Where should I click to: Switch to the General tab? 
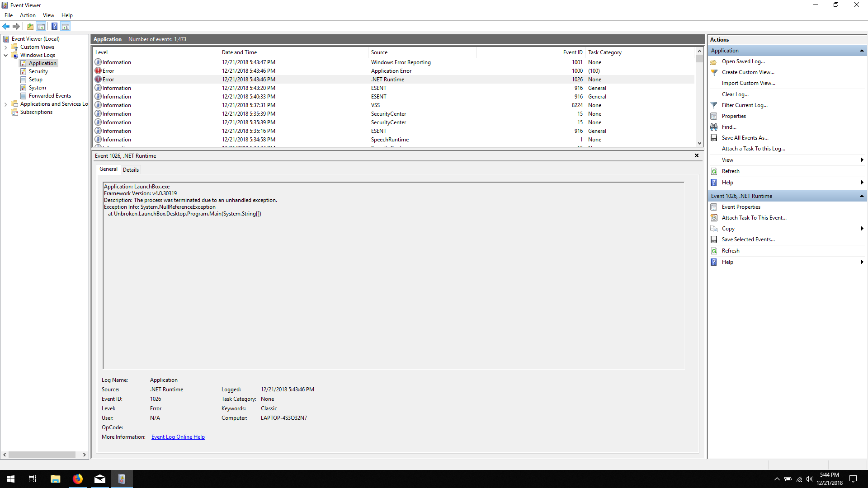click(108, 169)
